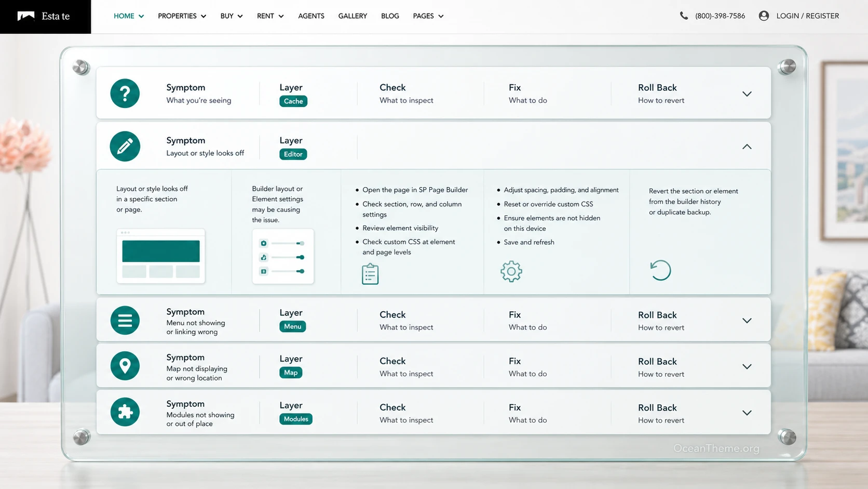Expand the Modules layer row chevron
This screenshot has height=489, width=868.
(747, 413)
